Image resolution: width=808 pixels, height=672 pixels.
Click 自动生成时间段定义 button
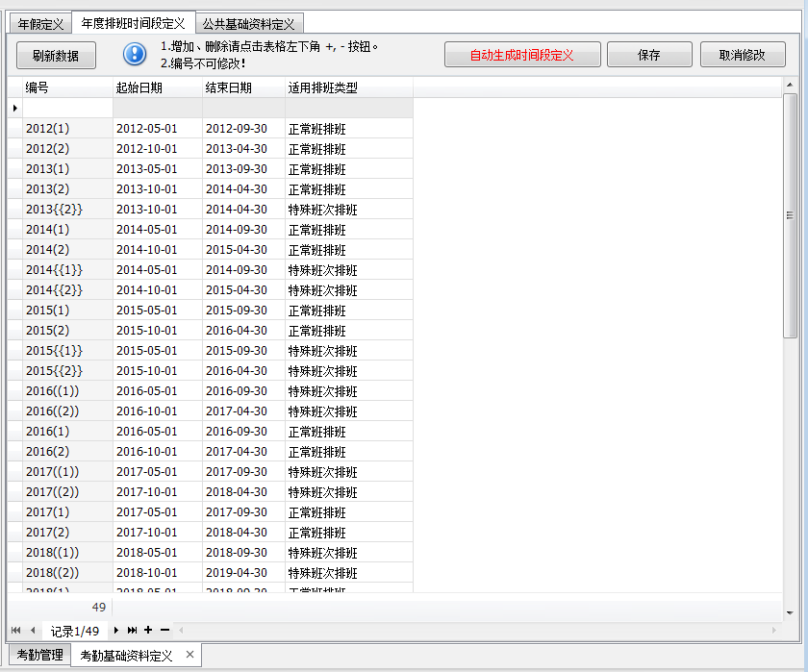pyautogui.click(x=522, y=55)
